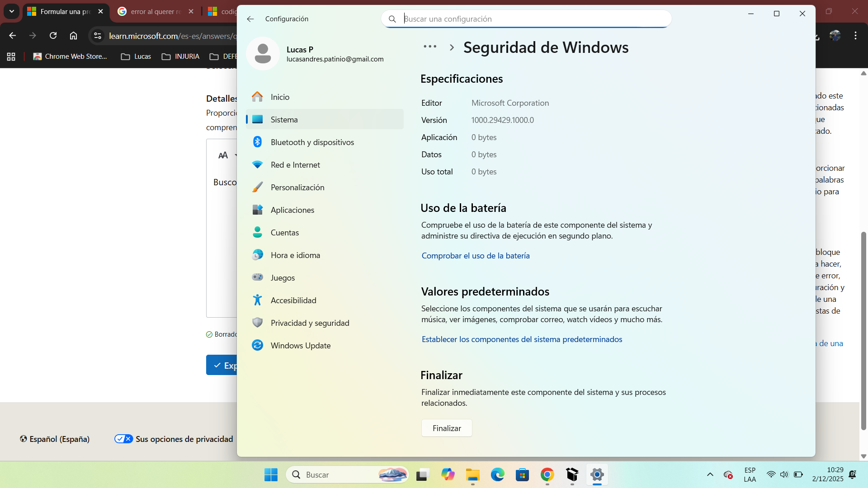Open Red e Internet settings
This screenshot has height=488, width=868.
tap(295, 165)
